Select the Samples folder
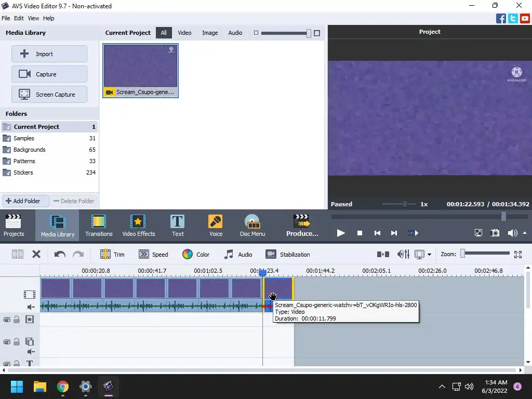 pyautogui.click(x=49, y=138)
